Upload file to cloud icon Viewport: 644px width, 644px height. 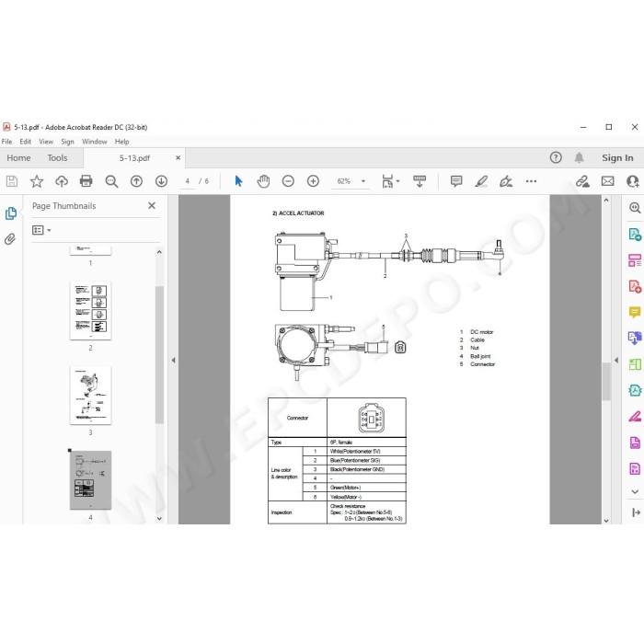pyautogui.click(x=62, y=181)
